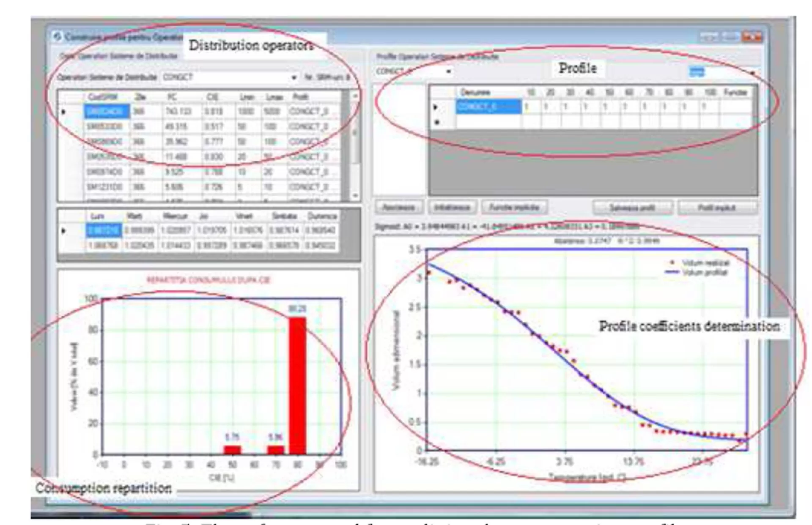
Task: Click the blue 'Volum profilat' legend line
Action: tap(672, 272)
